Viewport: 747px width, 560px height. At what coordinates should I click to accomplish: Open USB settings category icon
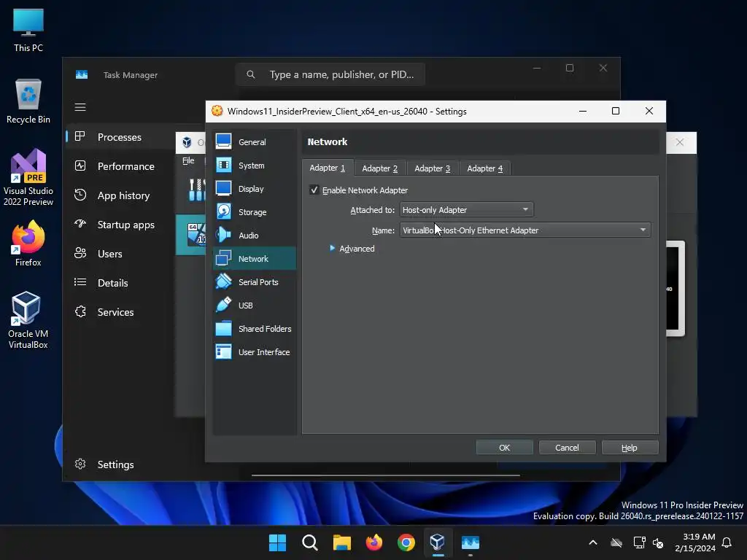pos(223,305)
